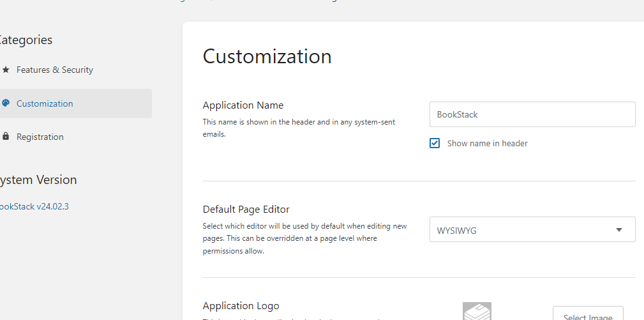Click the Select Image button

point(588,314)
